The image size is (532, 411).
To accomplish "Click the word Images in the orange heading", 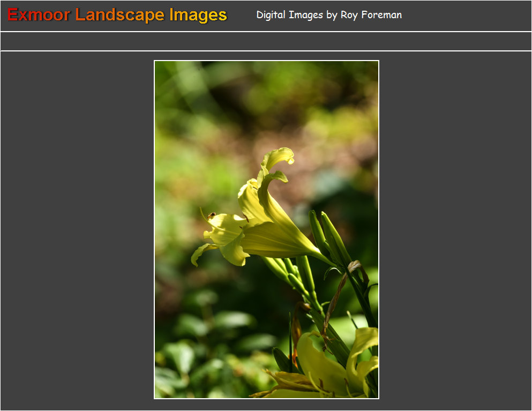I will click(198, 15).
